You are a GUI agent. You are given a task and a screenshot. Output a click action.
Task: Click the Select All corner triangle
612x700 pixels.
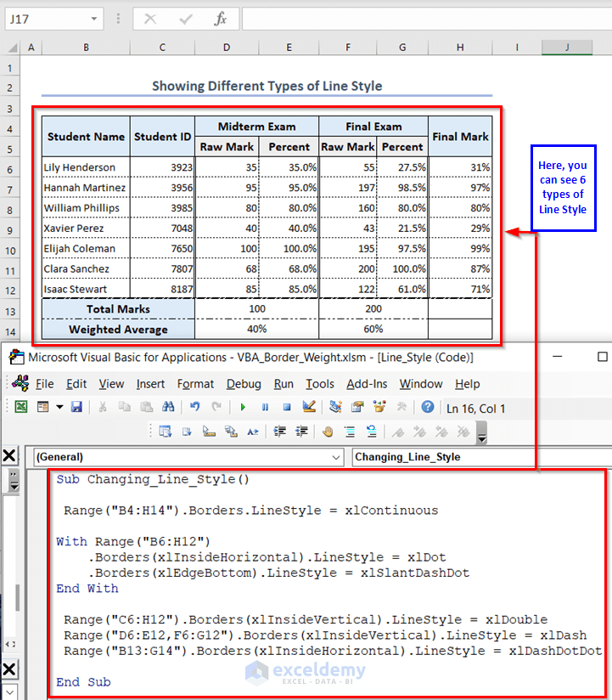point(12,48)
